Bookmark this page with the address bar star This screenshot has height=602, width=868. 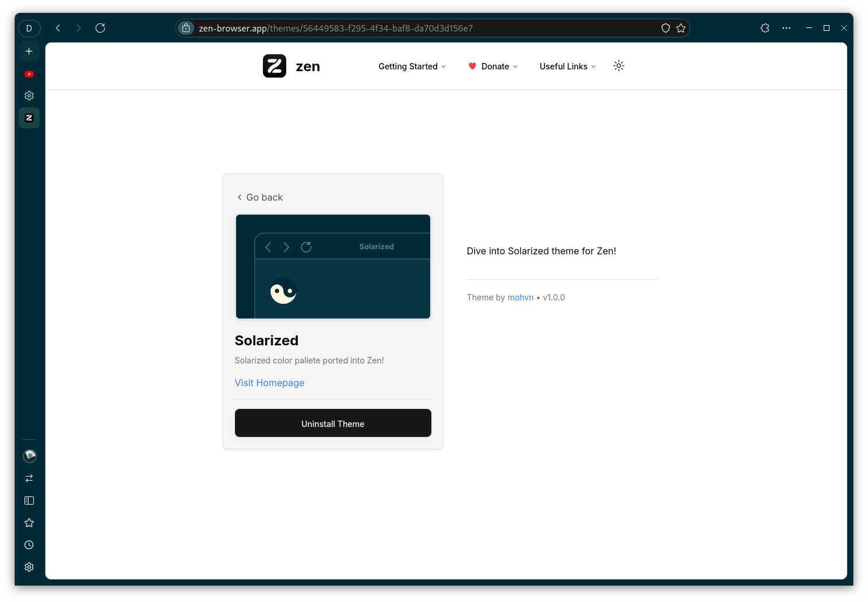point(680,27)
